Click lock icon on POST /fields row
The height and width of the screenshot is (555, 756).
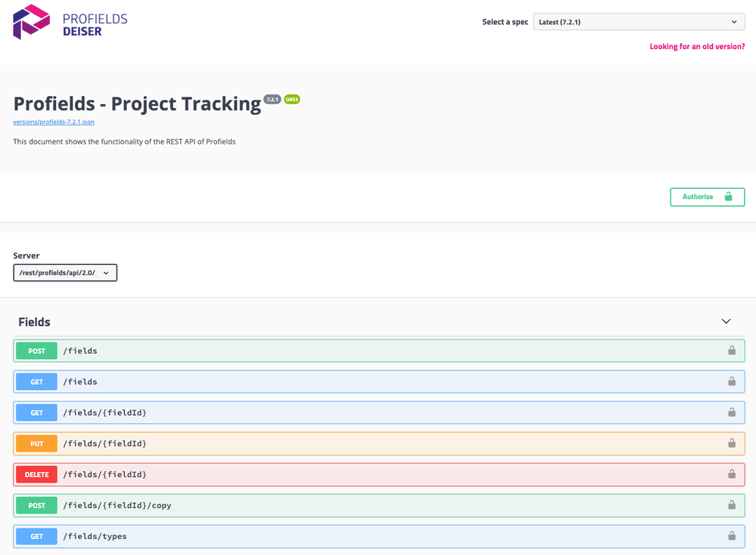coord(732,350)
